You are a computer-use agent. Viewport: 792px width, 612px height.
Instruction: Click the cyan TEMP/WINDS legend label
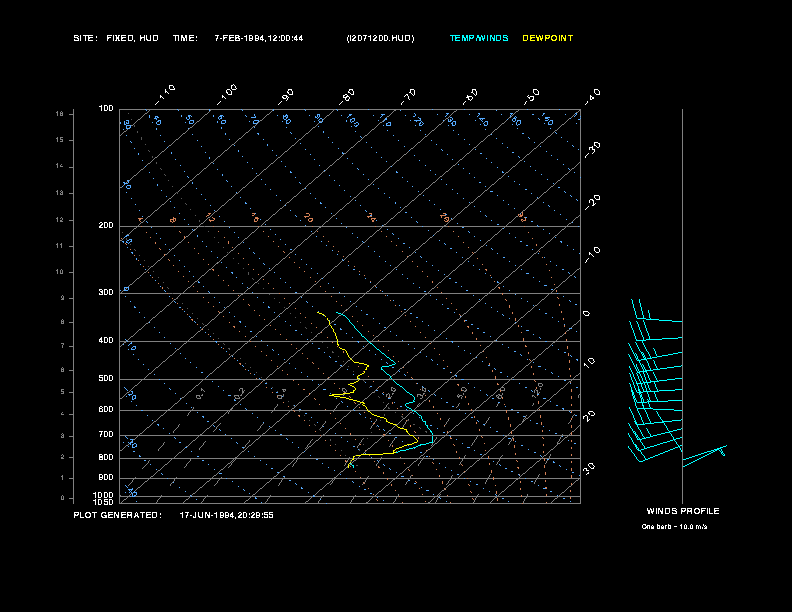click(479, 38)
